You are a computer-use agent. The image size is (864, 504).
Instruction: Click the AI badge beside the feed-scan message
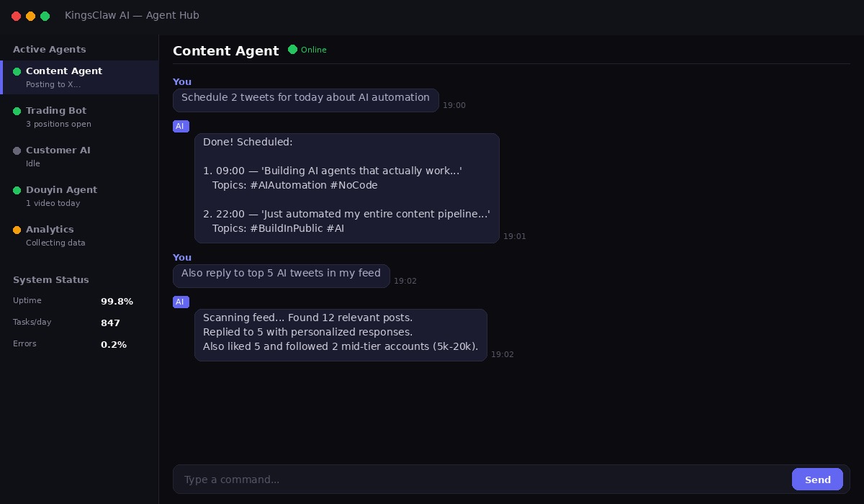pyautogui.click(x=181, y=302)
